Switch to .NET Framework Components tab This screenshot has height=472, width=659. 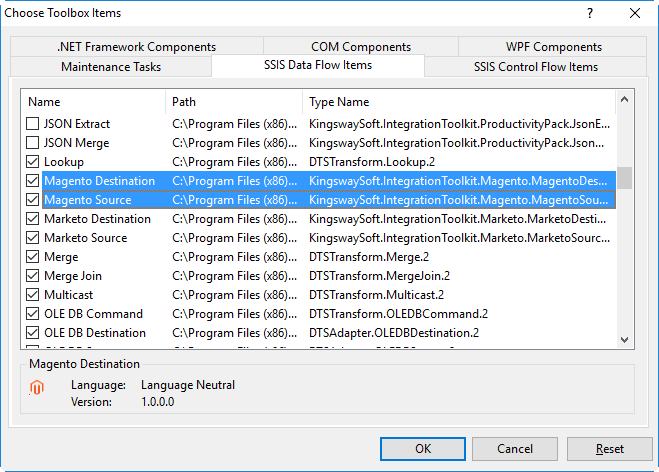137,47
